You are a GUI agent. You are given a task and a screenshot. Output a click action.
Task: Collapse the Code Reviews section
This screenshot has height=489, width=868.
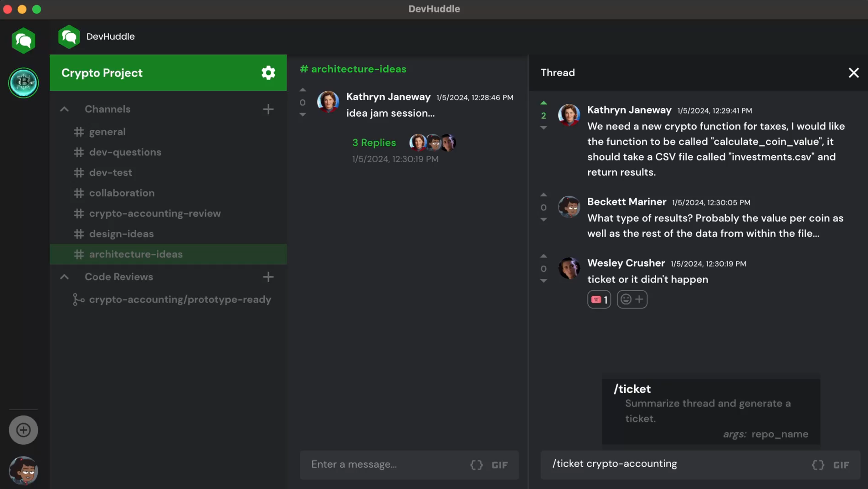point(64,277)
